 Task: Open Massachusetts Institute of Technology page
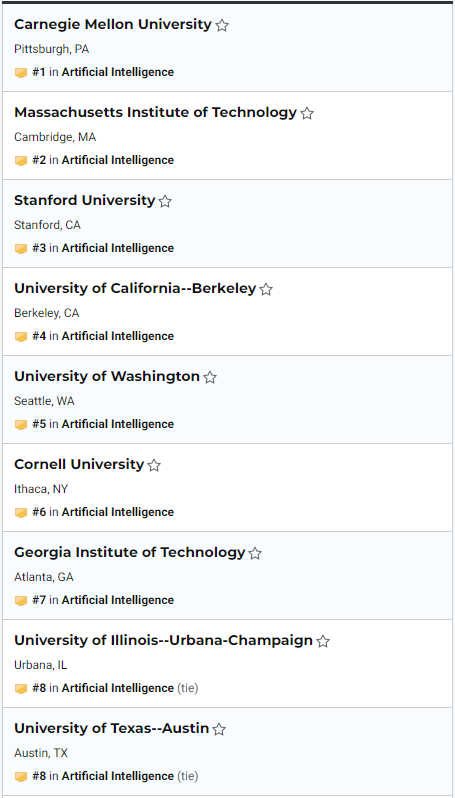(x=155, y=112)
